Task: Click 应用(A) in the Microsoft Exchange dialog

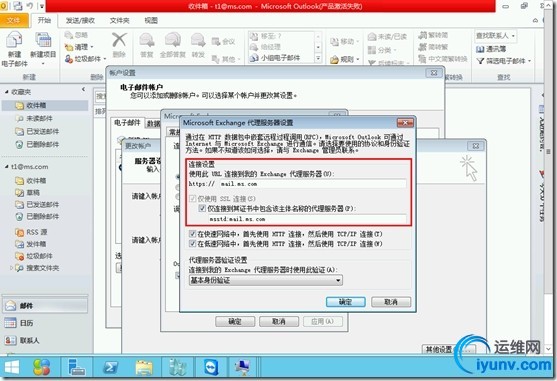Action: point(323,321)
